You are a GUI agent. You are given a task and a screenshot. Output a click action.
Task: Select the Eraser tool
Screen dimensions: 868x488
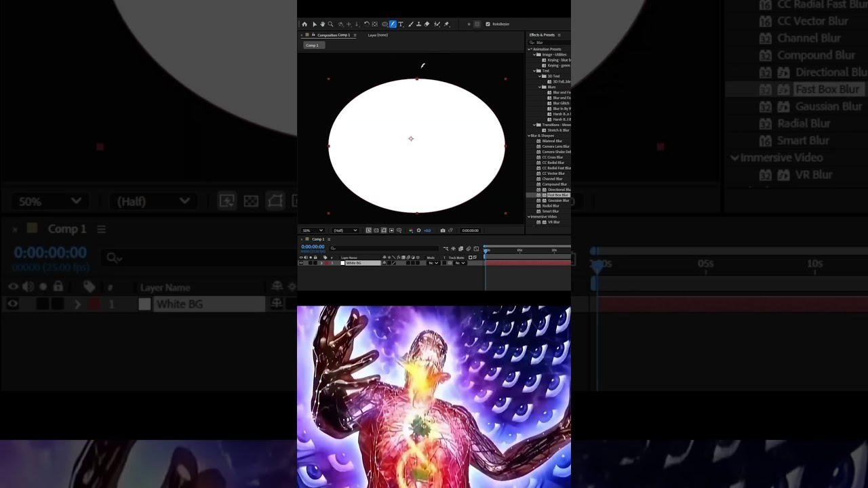coord(427,24)
